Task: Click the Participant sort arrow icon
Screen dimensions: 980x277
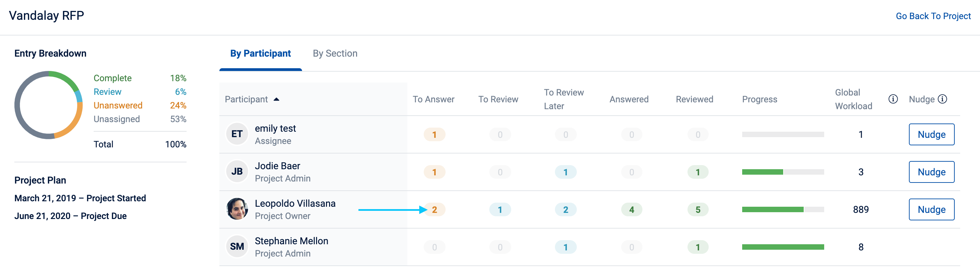Action: (276, 99)
